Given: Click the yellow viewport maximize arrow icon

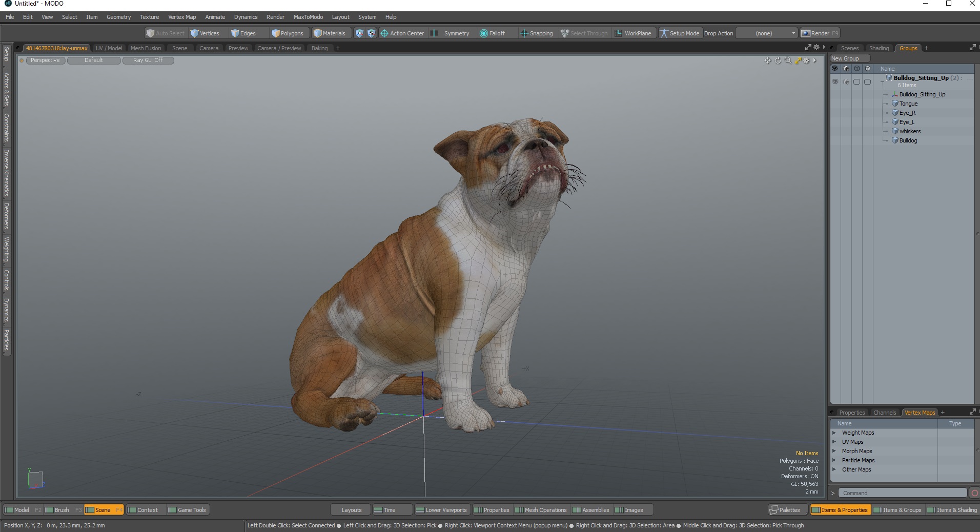Looking at the screenshot, I should 798,60.
